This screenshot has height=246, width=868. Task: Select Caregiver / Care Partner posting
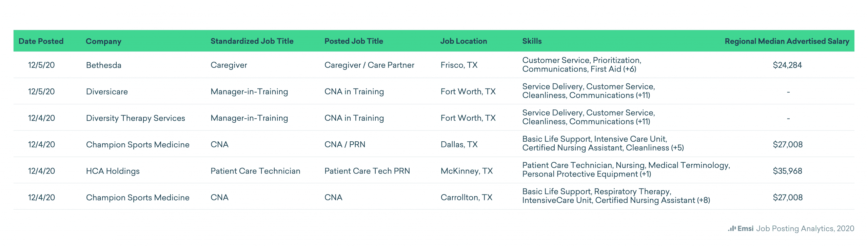[x=369, y=65]
